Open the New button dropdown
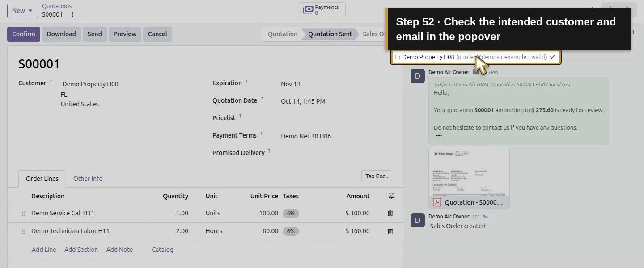Viewport: 644px width, 268px height. point(23,11)
